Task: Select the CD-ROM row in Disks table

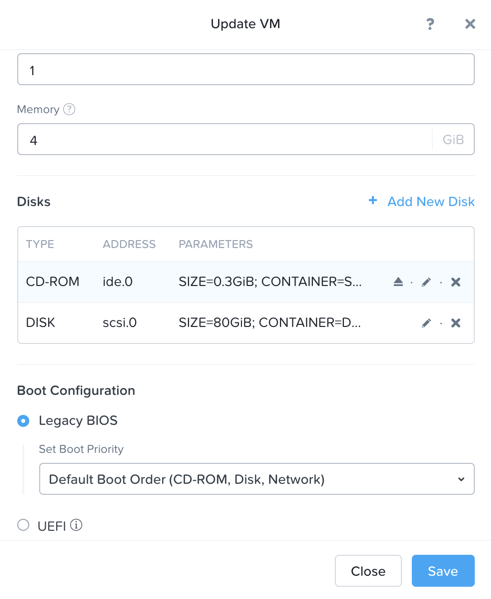Action: pos(246,282)
